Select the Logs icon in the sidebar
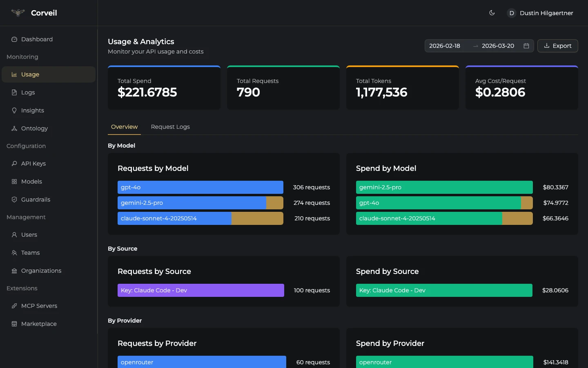The height and width of the screenshot is (368, 588). pyautogui.click(x=14, y=92)
